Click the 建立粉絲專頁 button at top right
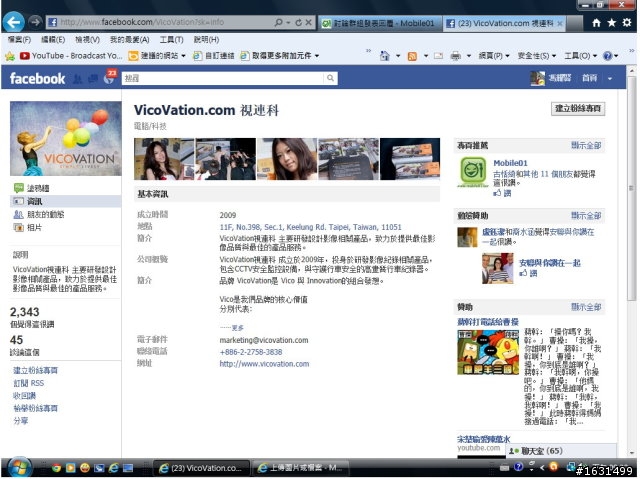Viewport: 640px width, 479px height. (x=578, y=109)
